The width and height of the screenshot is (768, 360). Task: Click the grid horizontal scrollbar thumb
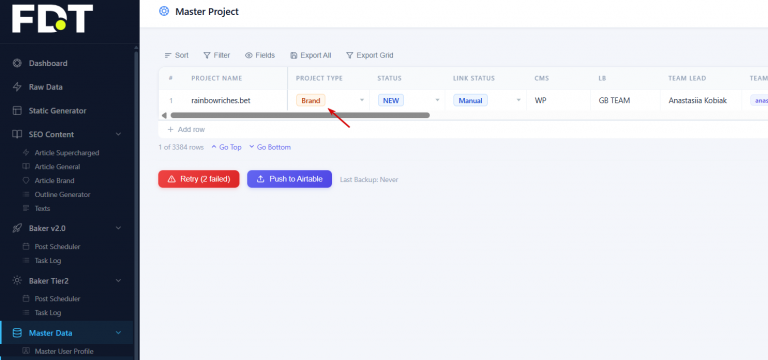click(300, 115)
